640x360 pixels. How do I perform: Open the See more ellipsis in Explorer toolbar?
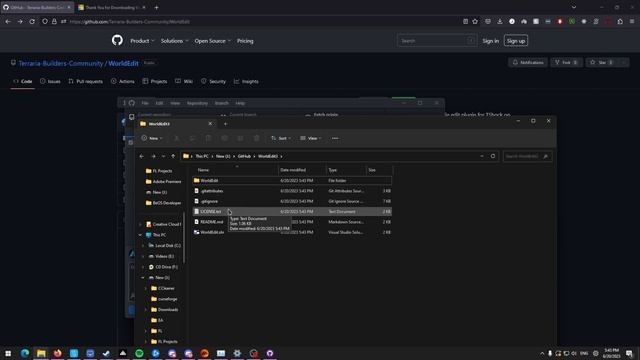[x=335, y=138]
